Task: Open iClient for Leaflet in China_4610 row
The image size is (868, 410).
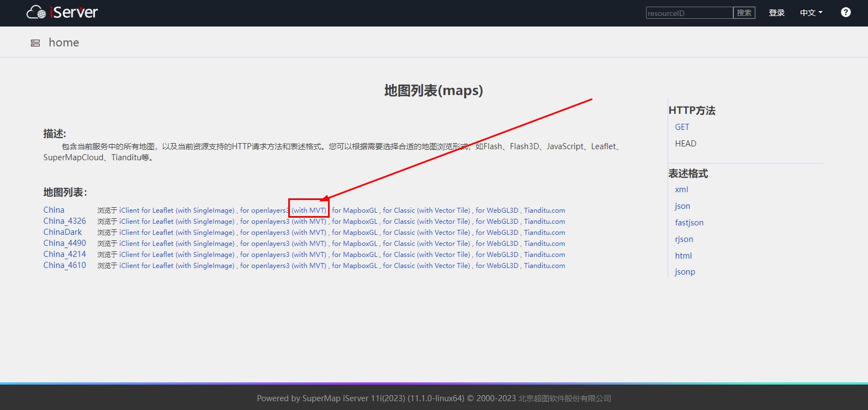Action: coord(146,266)
